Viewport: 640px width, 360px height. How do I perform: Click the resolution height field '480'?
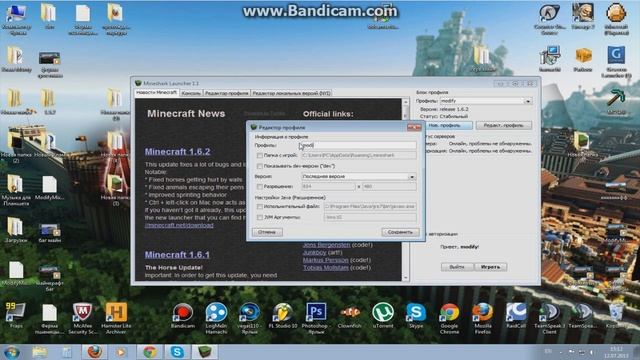[389, 187]
